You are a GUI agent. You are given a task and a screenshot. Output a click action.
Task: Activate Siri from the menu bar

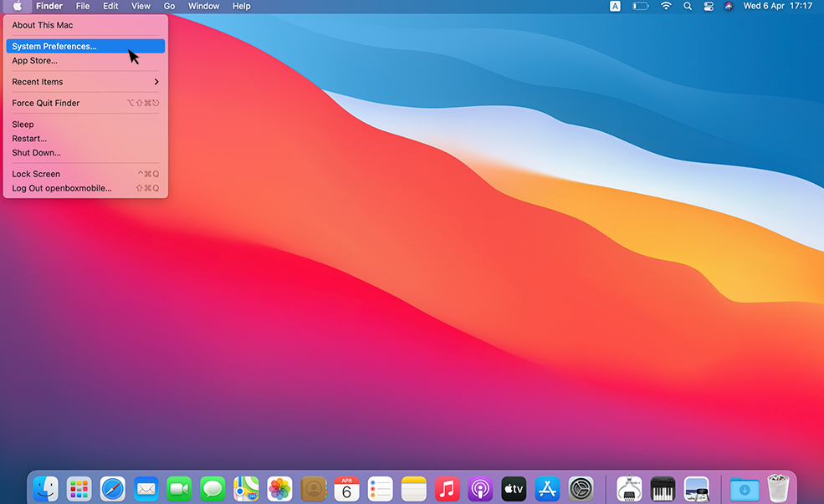pos(729,7)
